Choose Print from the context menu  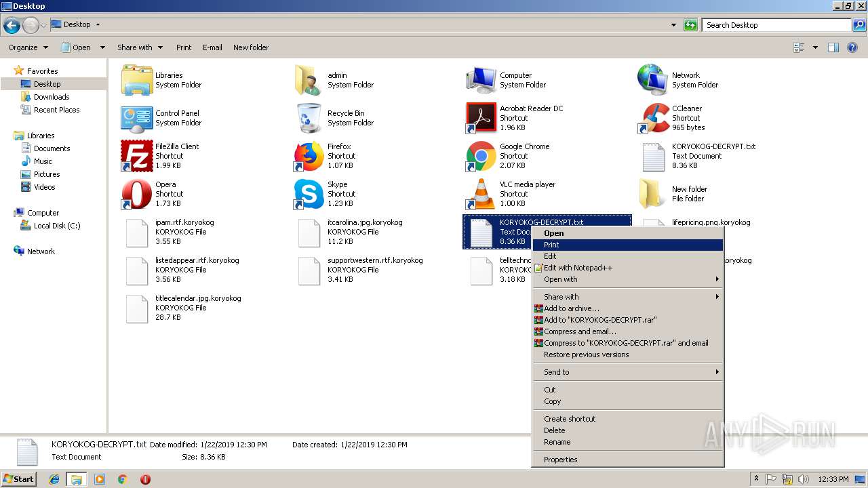(x=628, y=245)
